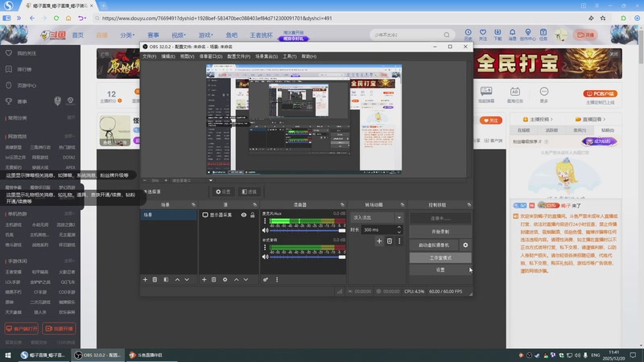Viewport: 644px width, 362px height.
Task: Click the 启动虚拟摄像机 button
Action: click(435, 245)
